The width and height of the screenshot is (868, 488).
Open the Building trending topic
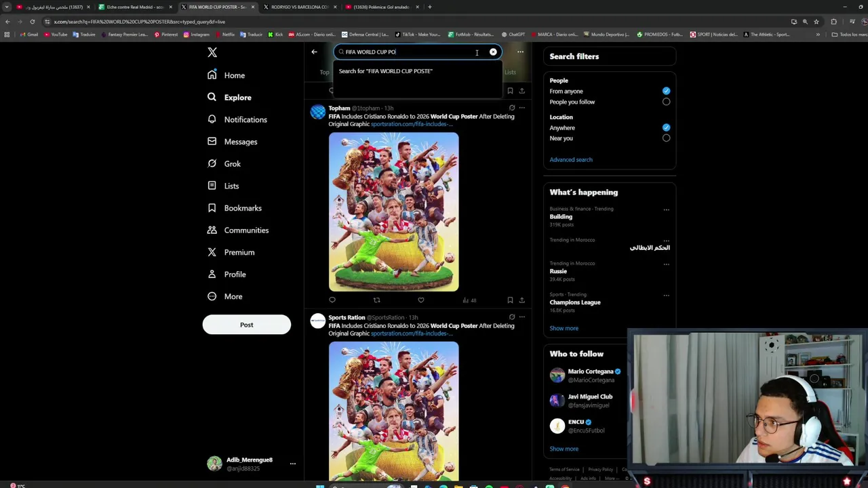pos(561,217)
